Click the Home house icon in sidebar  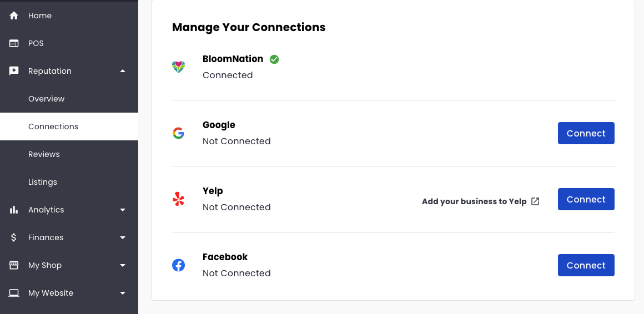coord(13,16)
